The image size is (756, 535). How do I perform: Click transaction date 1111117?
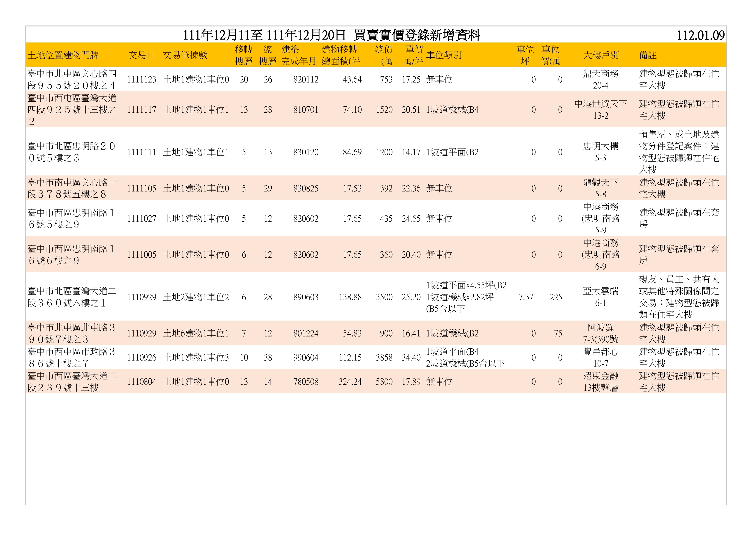pos(142,110)
